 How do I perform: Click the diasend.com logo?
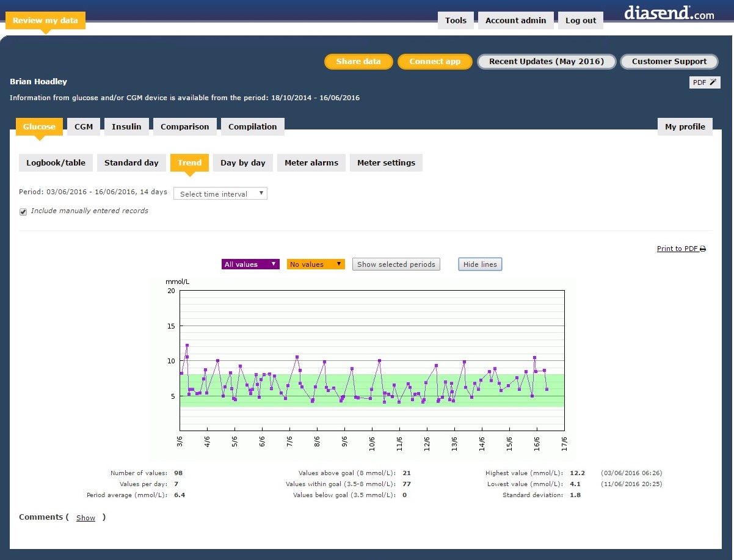pyautogui.click(x=669, y=13)
